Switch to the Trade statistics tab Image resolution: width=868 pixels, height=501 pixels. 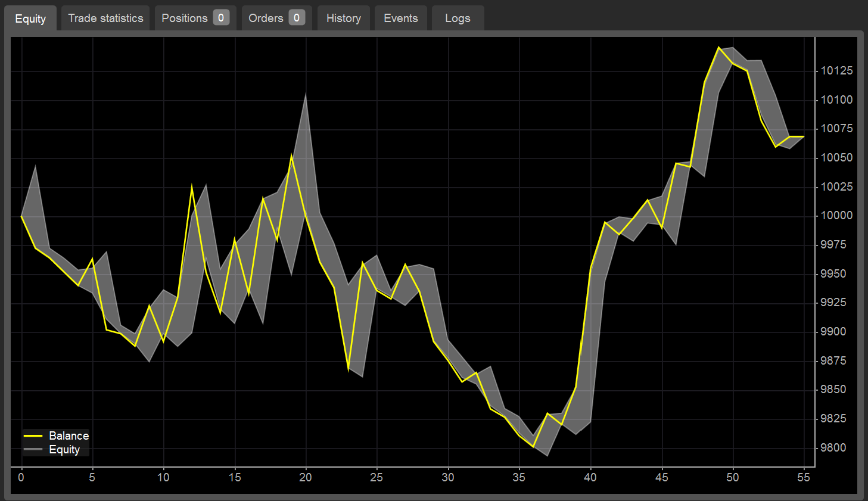point(105,18)
